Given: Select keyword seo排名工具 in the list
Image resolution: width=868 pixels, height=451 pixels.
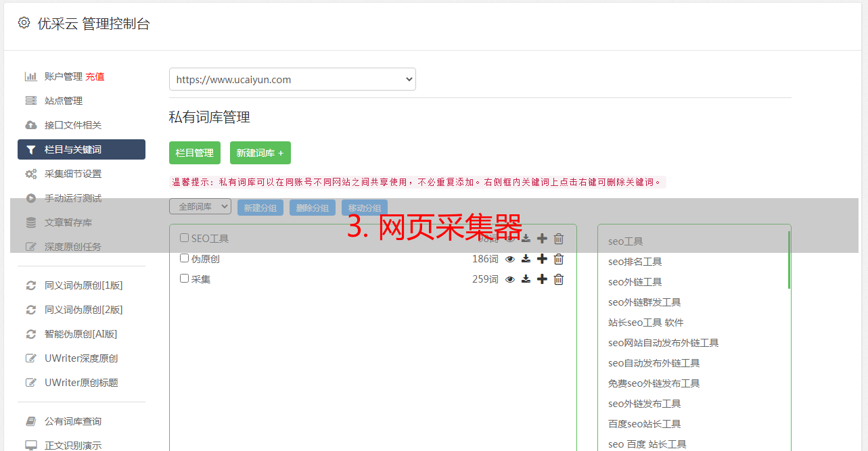Looking at the screenshot, I should (635, 262).
